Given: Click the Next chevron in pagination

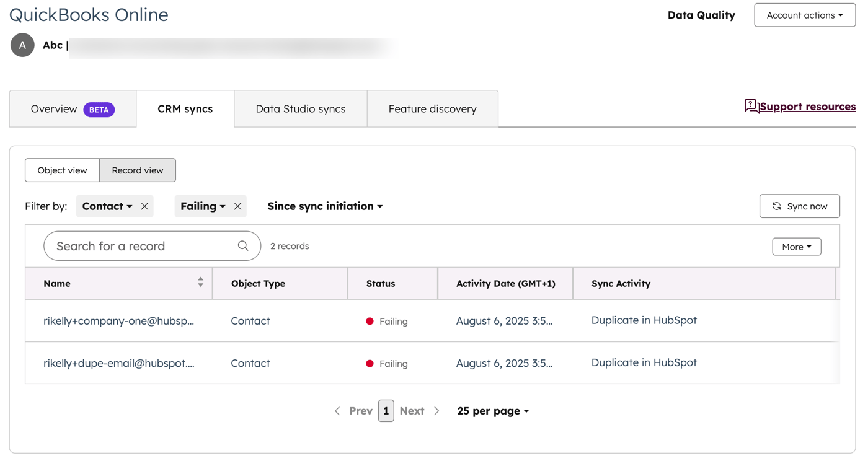Looking at the screenshot, I should click(436, 411).
